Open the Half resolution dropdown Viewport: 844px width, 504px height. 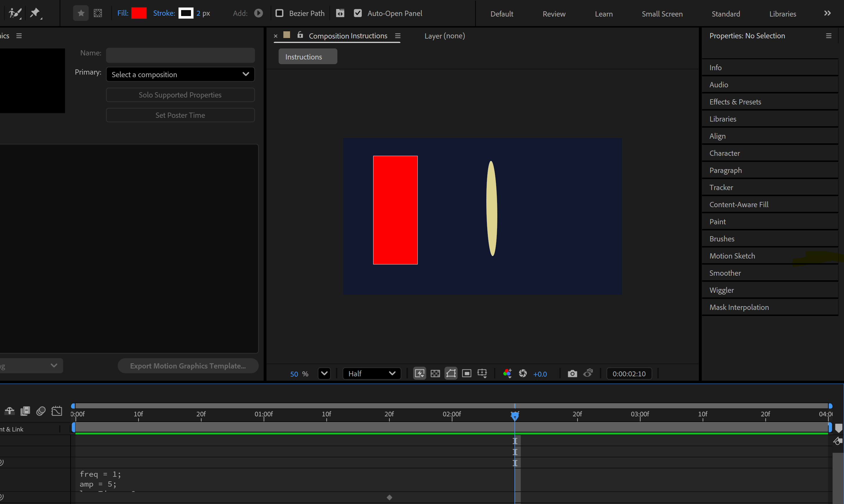pyautogui.click(x=372, y=374)
